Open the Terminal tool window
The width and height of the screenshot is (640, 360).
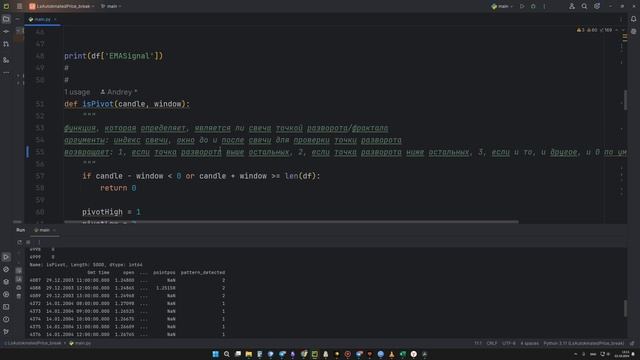click(6, 307)
